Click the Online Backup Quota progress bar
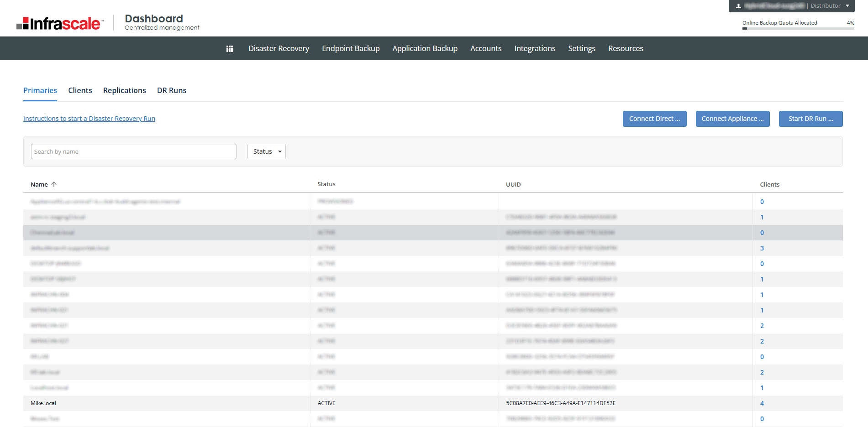 (x=798, y=28)
